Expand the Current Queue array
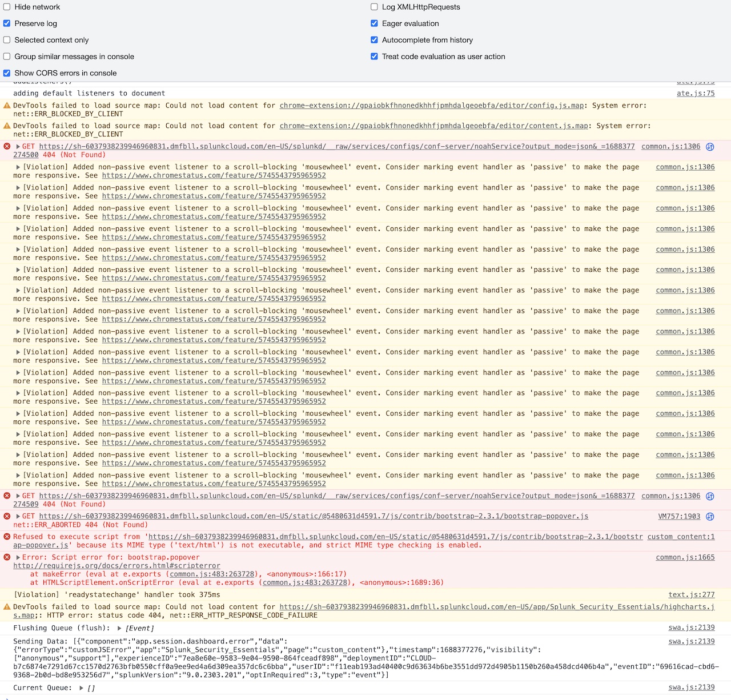Viewport: 731px width, 700px height. pyautogui.click(x=81, y=687)
